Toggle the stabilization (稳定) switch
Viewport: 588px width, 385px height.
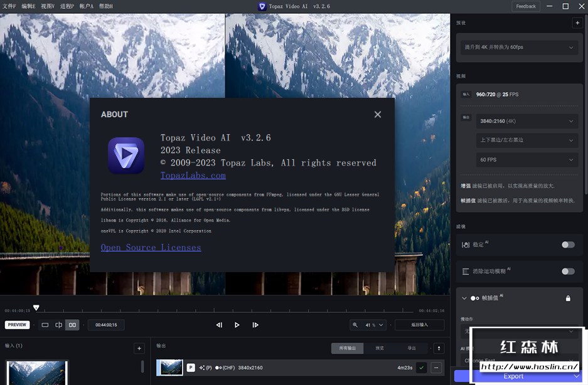[x=567, y=245]
